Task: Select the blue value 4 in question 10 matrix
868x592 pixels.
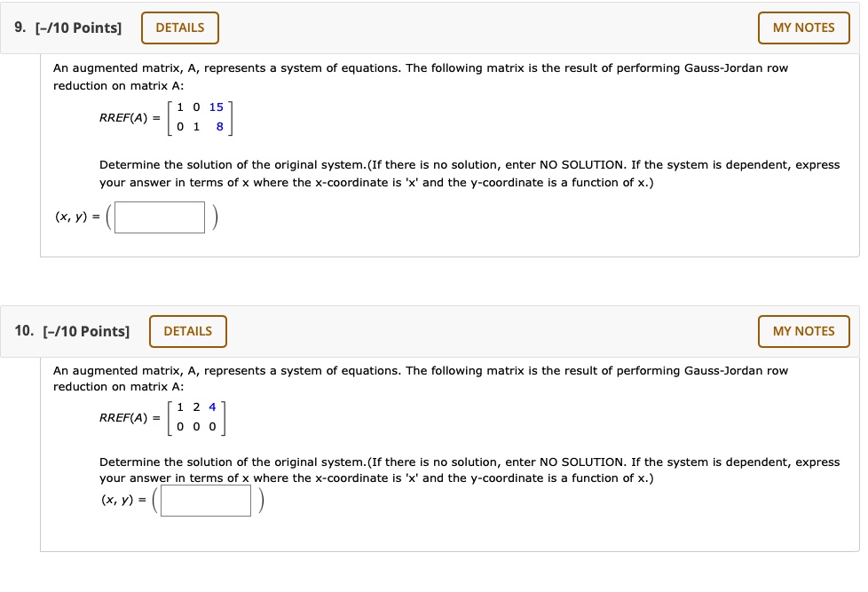Action: tap(212, 407)
